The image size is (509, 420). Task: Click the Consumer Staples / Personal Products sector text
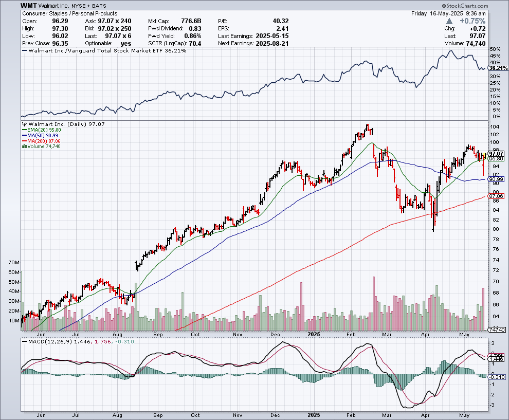[70, 14]
